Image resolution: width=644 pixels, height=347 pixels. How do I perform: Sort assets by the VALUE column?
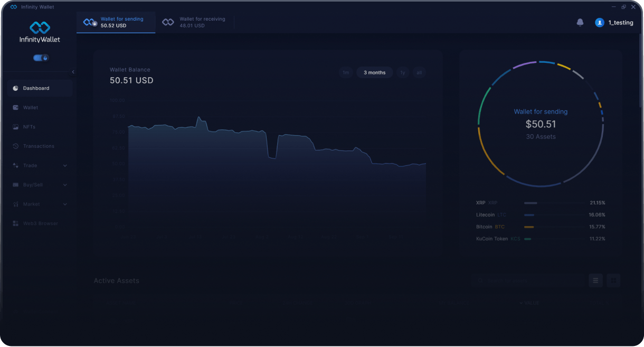[529, 303]
